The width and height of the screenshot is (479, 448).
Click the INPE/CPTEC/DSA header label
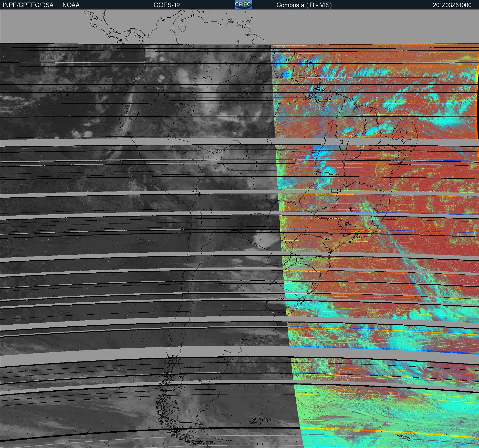pos(28,5)
